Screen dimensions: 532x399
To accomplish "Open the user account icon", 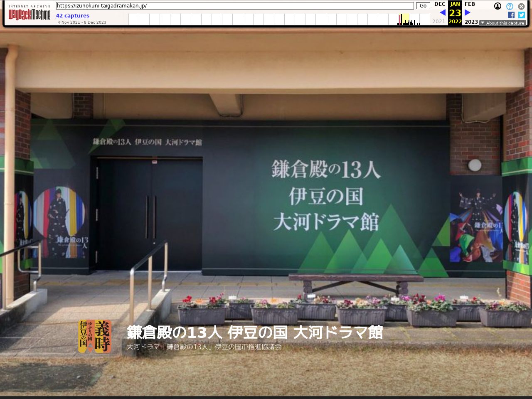I will coord(498,6).
